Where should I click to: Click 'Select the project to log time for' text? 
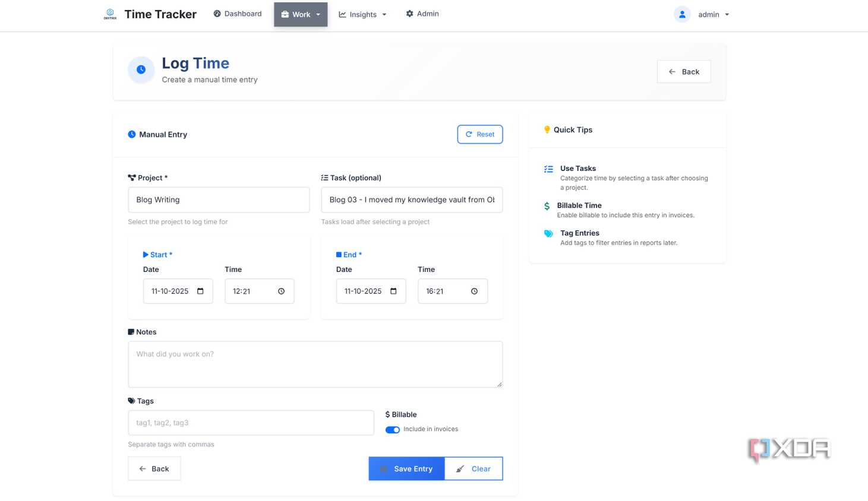[x=178, y=222]
